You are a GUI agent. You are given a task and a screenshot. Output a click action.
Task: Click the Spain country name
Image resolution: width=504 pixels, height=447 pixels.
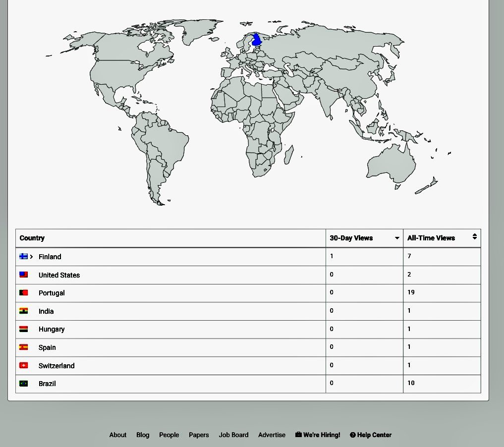click(47, 348)
